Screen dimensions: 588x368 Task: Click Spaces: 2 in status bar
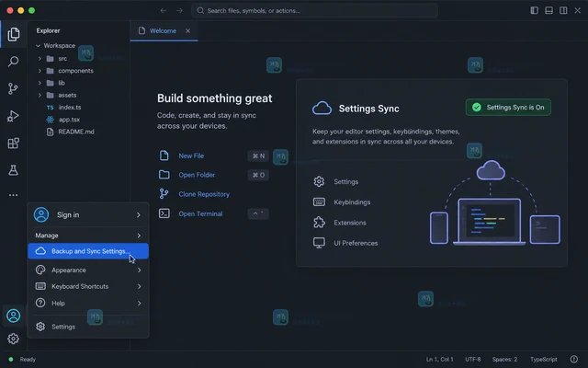point(504,360)
